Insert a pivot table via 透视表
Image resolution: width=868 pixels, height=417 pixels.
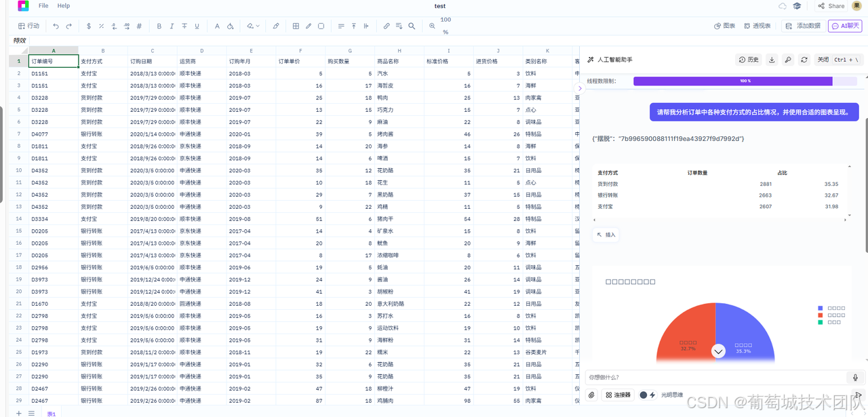[x=757, y=26]
